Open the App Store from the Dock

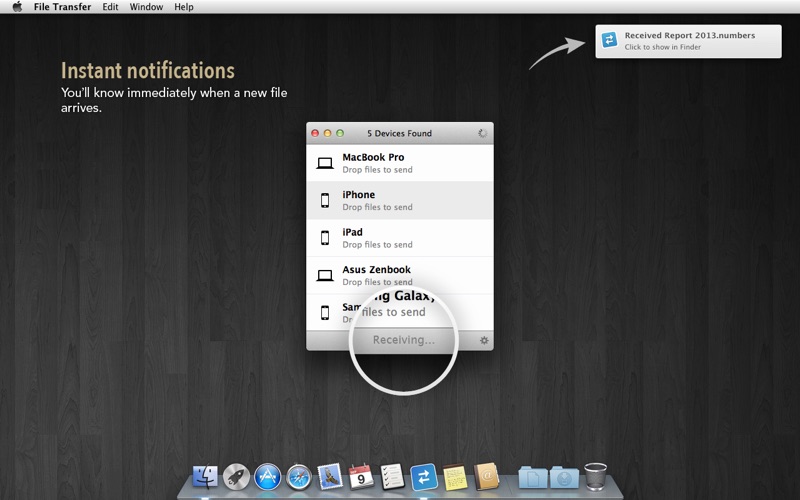point(268,477)
